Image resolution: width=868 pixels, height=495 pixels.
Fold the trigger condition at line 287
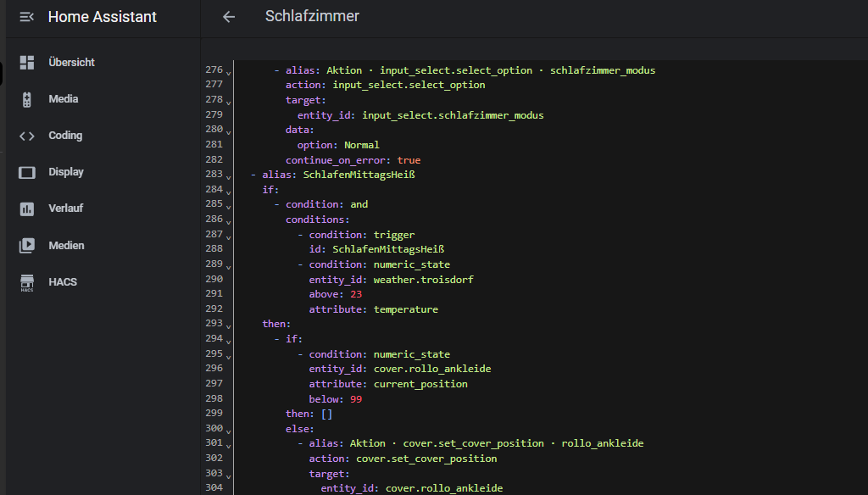[x=228, y=237]
